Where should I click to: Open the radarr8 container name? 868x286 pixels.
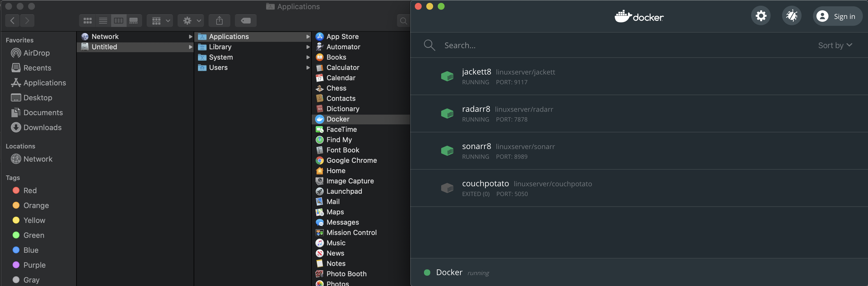(x=476, y=109)
